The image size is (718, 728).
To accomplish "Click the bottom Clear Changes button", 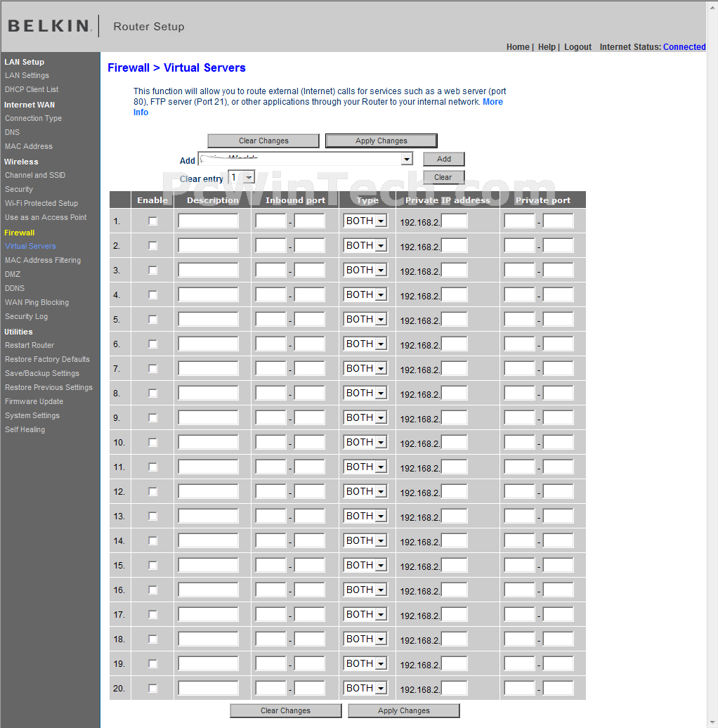I will (x=285, y=711).
